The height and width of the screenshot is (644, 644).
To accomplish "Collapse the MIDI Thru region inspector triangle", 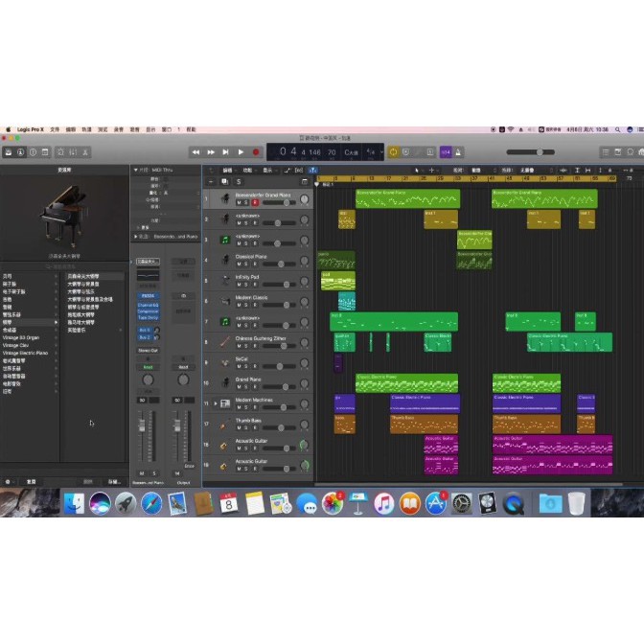I will tap(135, 170).
